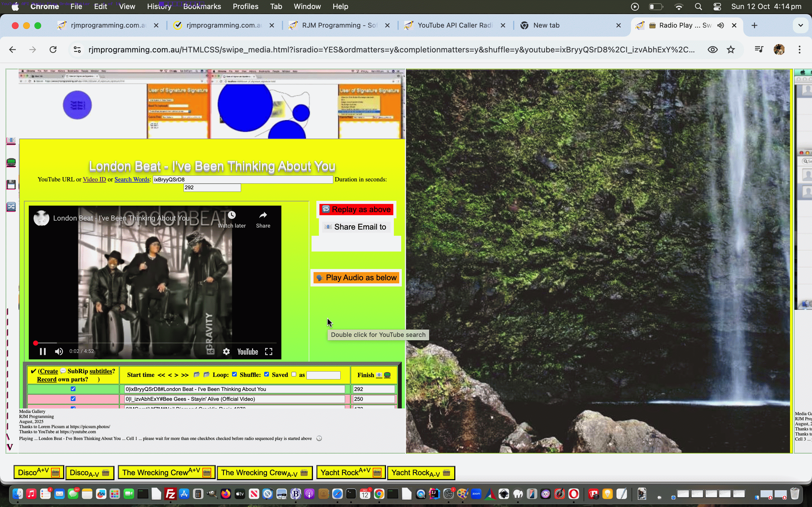
Task: Toggle closed captions CC icon
Action: tap(210, 352)
